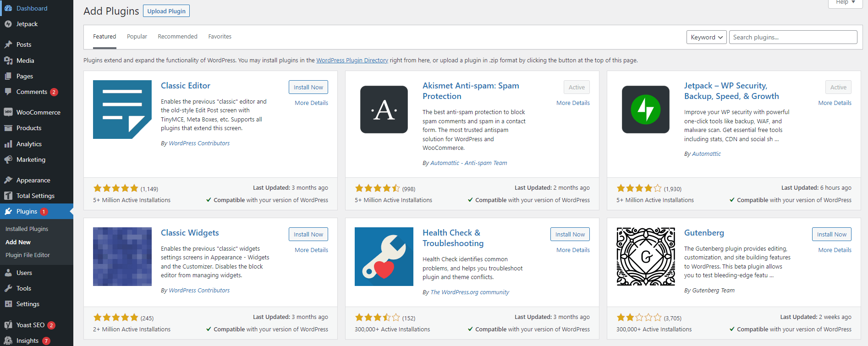The image size is (868, 346).
Task: Open Automattic - Anti-spam Team author link
Action: (468, 163)
